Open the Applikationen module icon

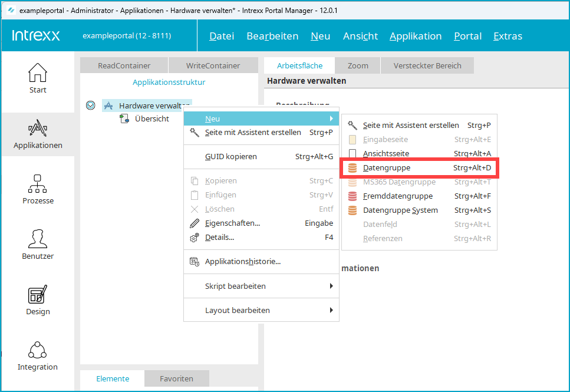[x=38, y=129]
